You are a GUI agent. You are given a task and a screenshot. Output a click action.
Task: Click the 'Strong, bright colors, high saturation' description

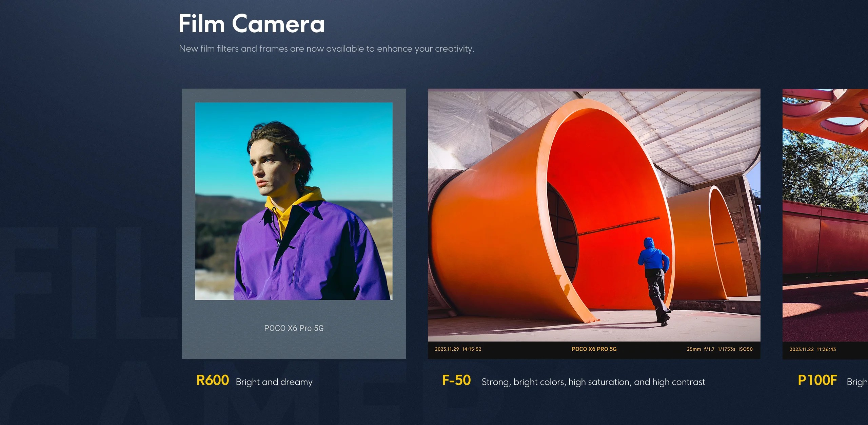[x=593, y=382]
